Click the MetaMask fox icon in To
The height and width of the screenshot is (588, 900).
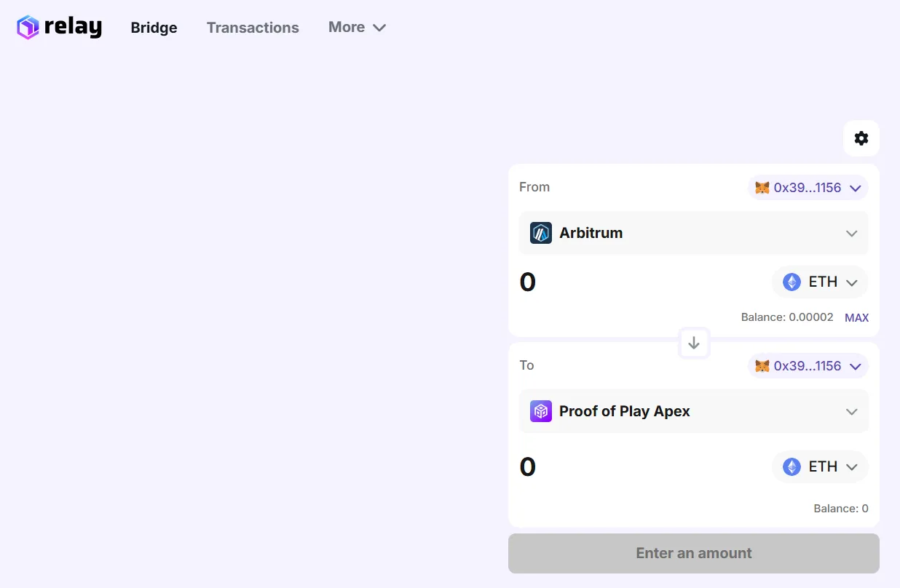point(762,366)
